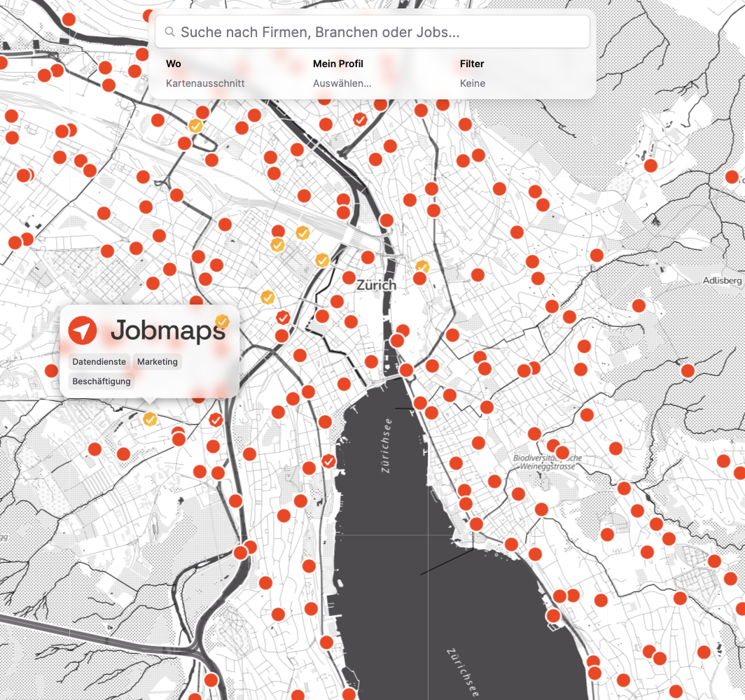Click yellow checkmark marker northeast of Zürich label
Screen dimensions: 745x700
[422, 267]
